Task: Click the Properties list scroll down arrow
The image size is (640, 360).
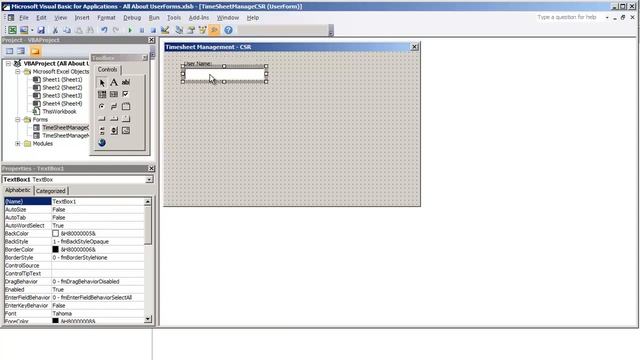Action: click(148, 319)
